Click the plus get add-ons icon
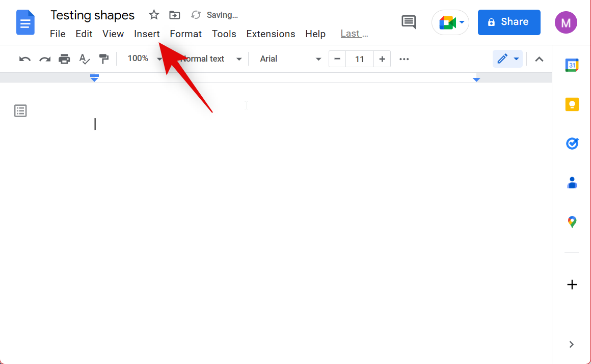Viewport: 591px width, 364px height. tap(572, 285)
